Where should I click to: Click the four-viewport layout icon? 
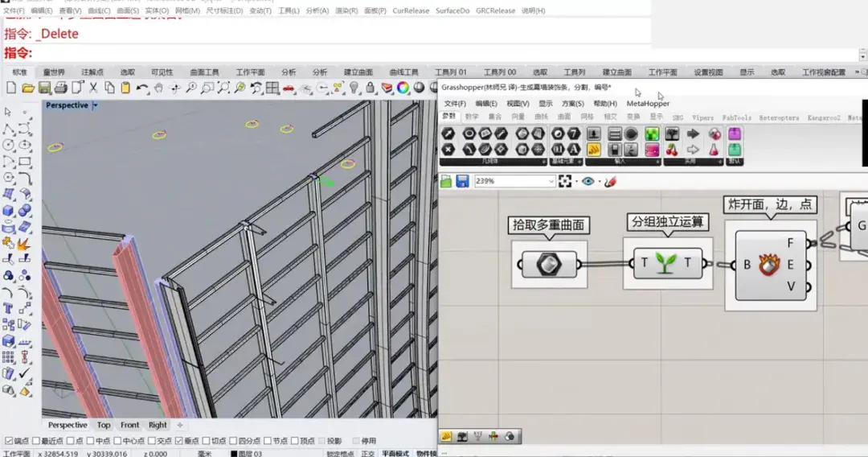pyautogui.click(x=272, y=88)
